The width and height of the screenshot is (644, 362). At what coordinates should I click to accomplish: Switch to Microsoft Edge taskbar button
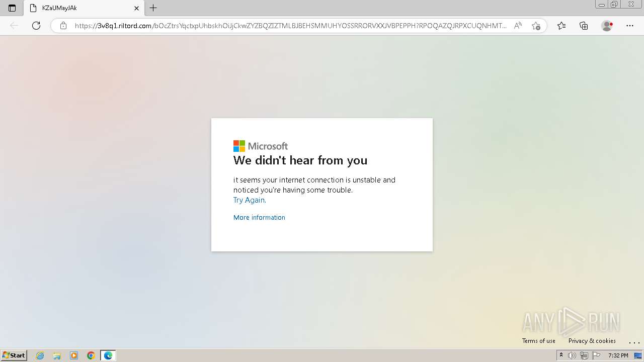[x=108, y=355]
